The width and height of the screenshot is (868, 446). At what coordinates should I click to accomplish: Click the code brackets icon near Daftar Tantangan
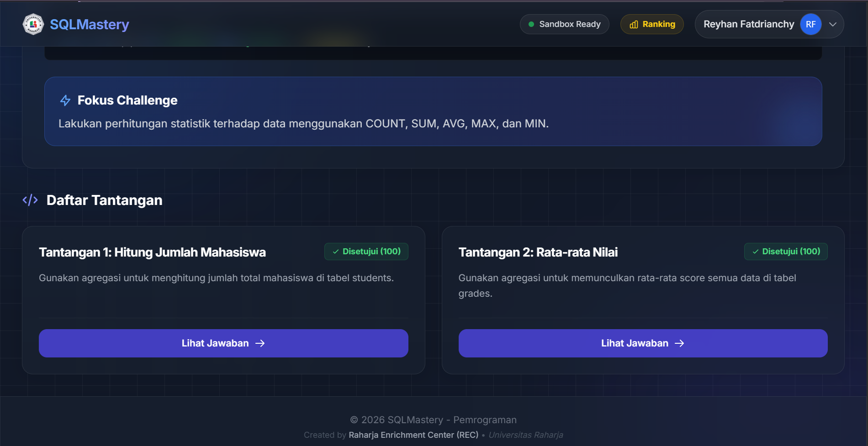[30, 200]
